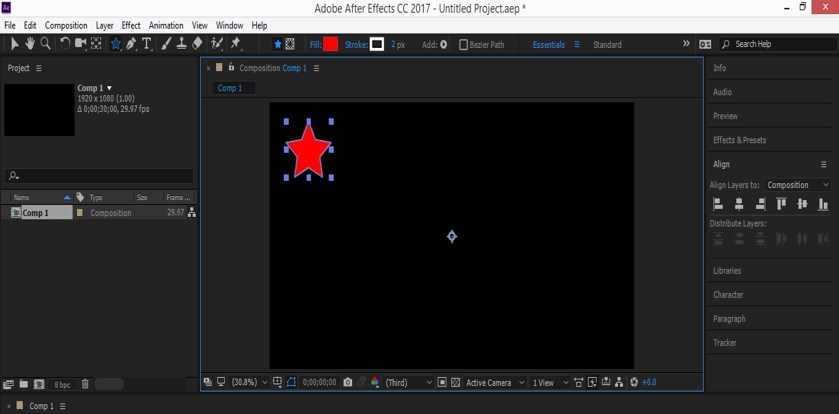The width and height of the screenshot is (839, 414).
Task: Toggle Pixel Aspect Ratio Correction
Action: (x=578, y=382)
